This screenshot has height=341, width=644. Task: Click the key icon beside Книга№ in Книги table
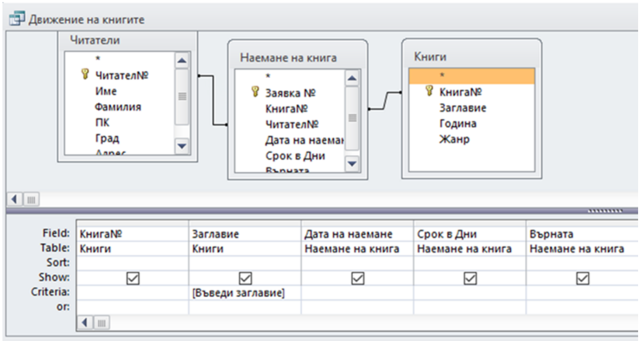point(429,91)
